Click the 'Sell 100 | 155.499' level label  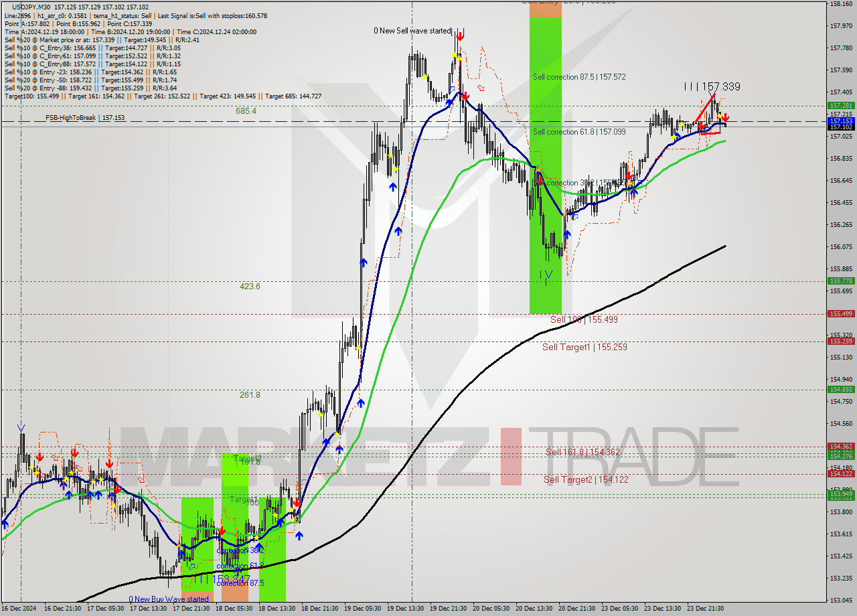584,320
